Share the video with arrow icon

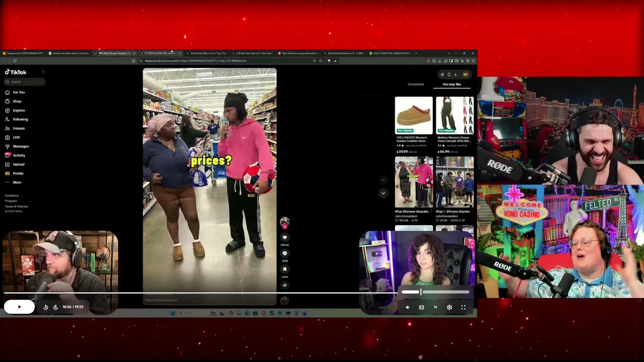[x=285, y=286]
